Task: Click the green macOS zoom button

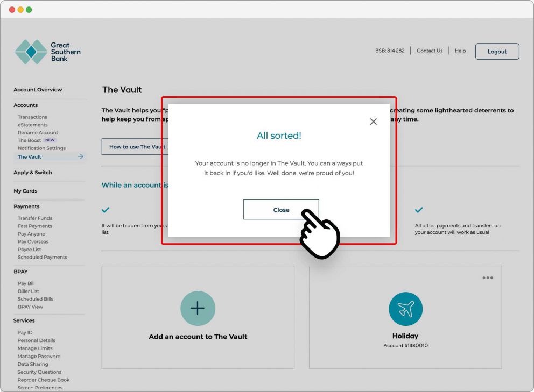Action: 29,10
